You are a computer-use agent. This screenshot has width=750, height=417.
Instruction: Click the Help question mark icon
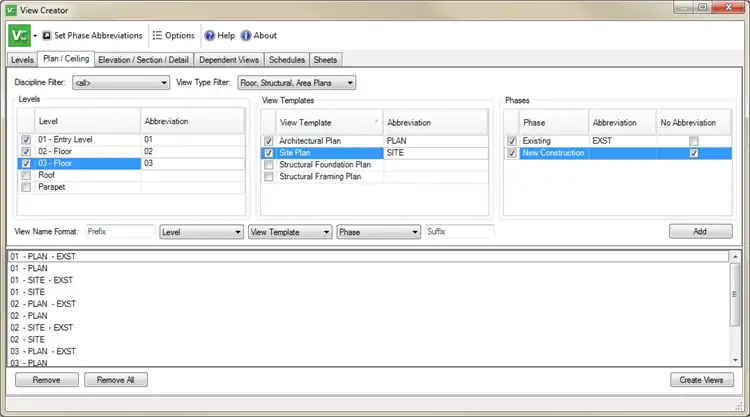pyautogui.click(x=209, y=35)
